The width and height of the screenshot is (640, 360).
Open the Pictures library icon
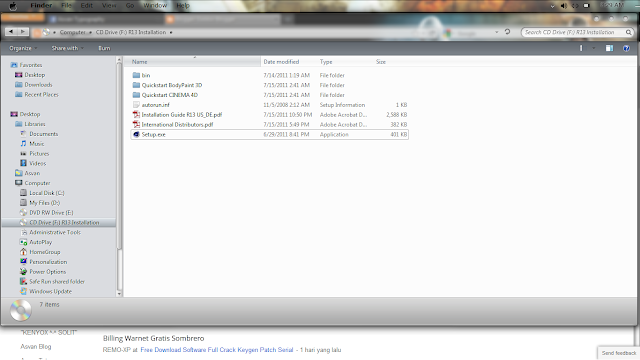(23, 153)
